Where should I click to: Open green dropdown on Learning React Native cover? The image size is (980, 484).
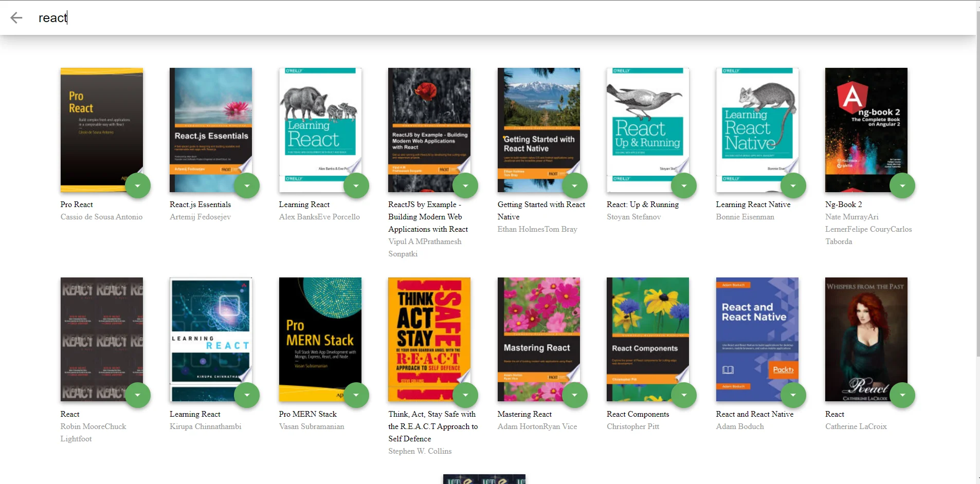pyautogui.click(x=793, y=185)
